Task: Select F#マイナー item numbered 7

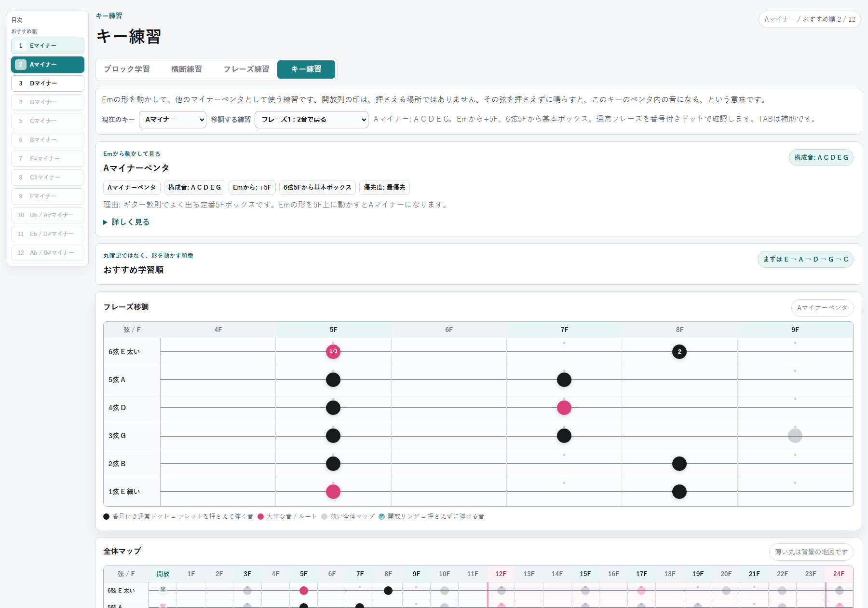Action: (48, 159)
